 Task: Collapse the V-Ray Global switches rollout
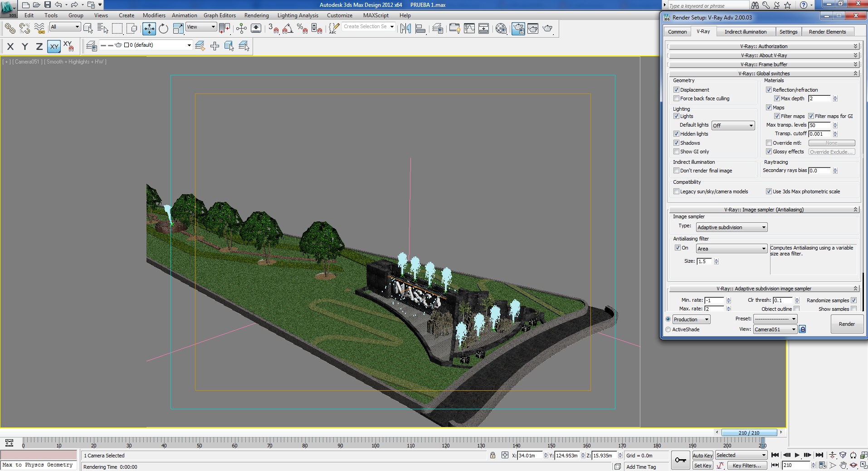pos(764,74)
